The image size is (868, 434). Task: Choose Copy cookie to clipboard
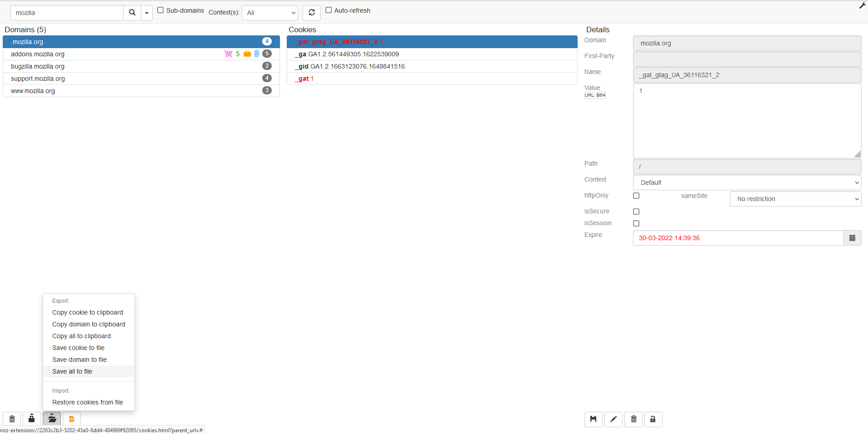(89, 312)
